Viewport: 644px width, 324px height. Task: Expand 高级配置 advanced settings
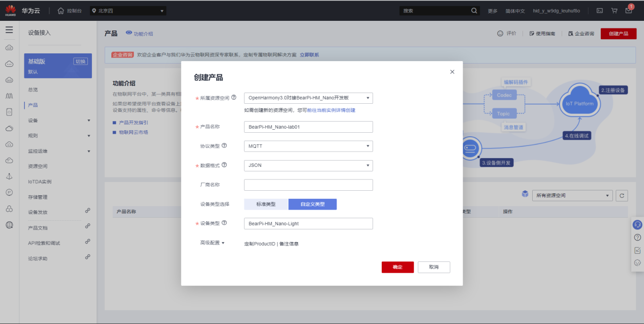coord(212,243)
